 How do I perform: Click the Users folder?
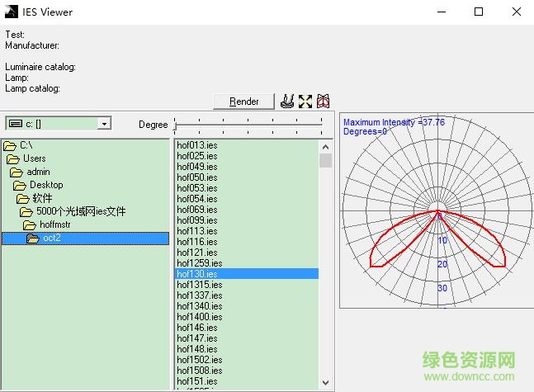point(34,158)
